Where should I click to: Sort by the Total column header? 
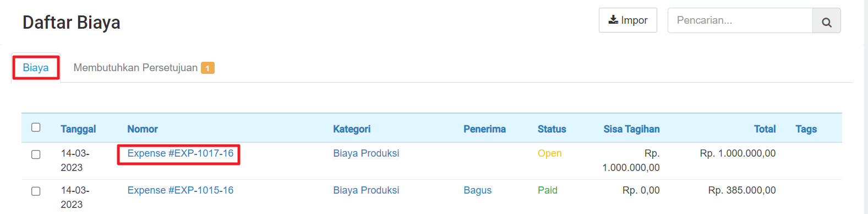(x=765, y=129)
